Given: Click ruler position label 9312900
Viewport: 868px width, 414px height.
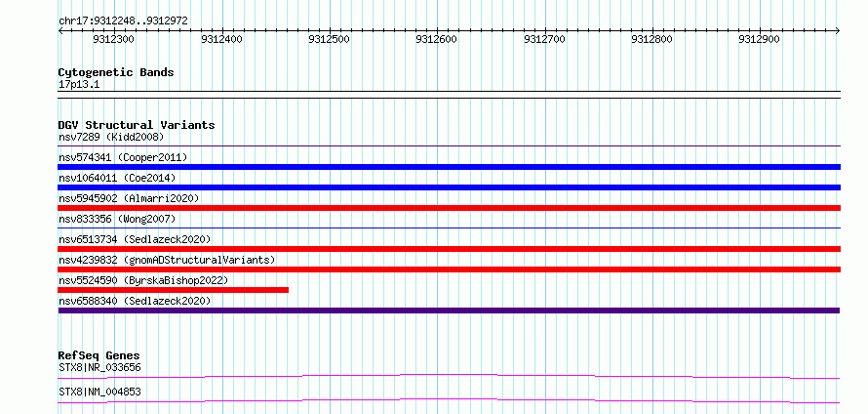Looking at the screenshot, I should point(759,39).
